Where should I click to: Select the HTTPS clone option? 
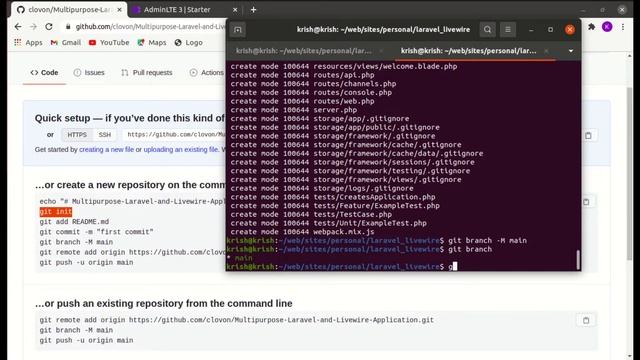click(77, 135)
